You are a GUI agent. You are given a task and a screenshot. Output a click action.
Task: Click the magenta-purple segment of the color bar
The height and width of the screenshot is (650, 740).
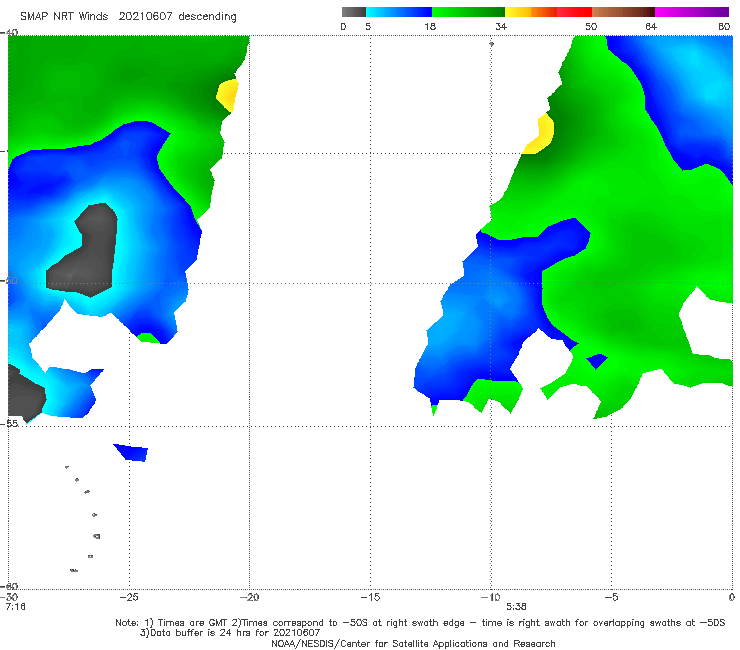(692, 12)
